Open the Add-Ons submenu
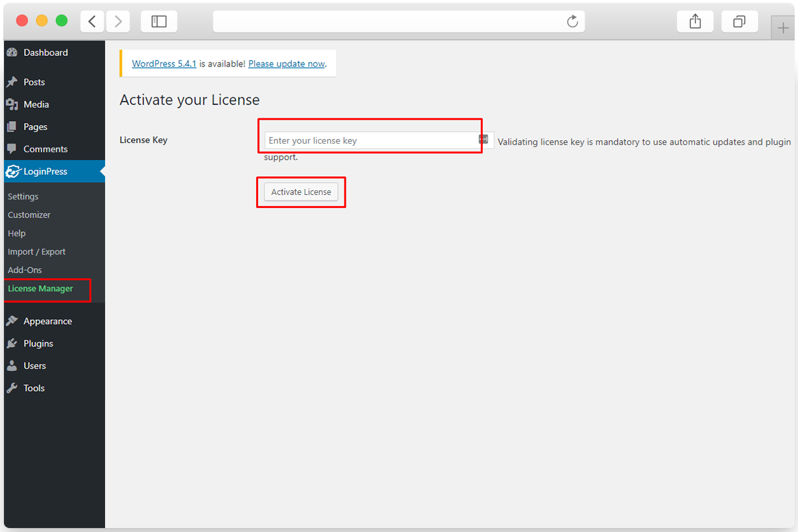 25,270
